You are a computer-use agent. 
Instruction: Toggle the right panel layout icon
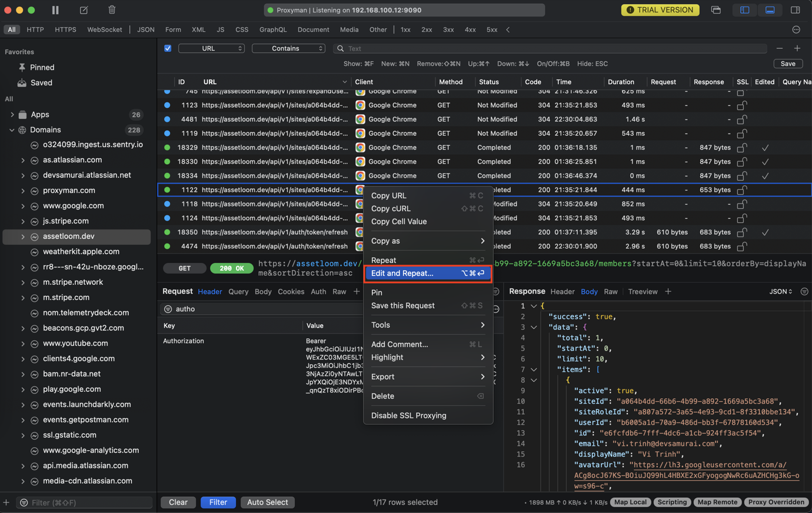click(x=796, y=10)
